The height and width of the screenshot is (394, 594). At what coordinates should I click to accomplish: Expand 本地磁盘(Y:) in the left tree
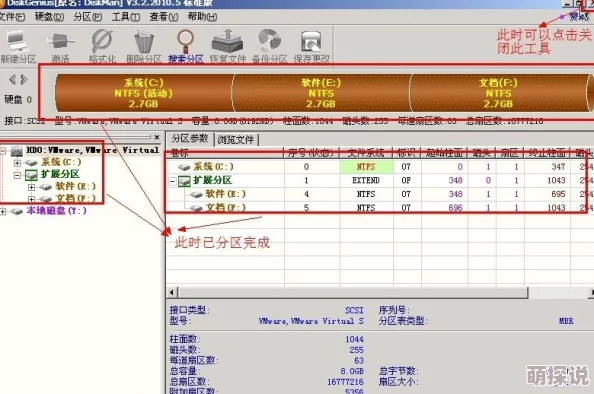(3, 211)
